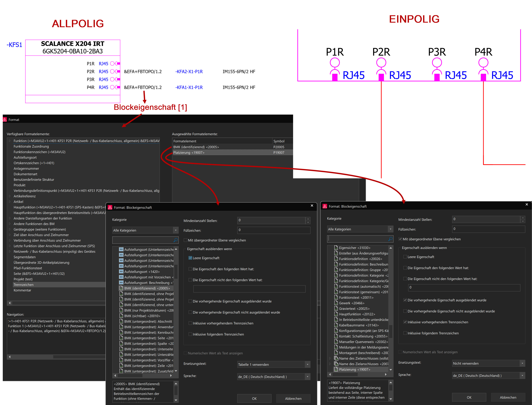Click Symbol column header in Format window

[283, 141]
